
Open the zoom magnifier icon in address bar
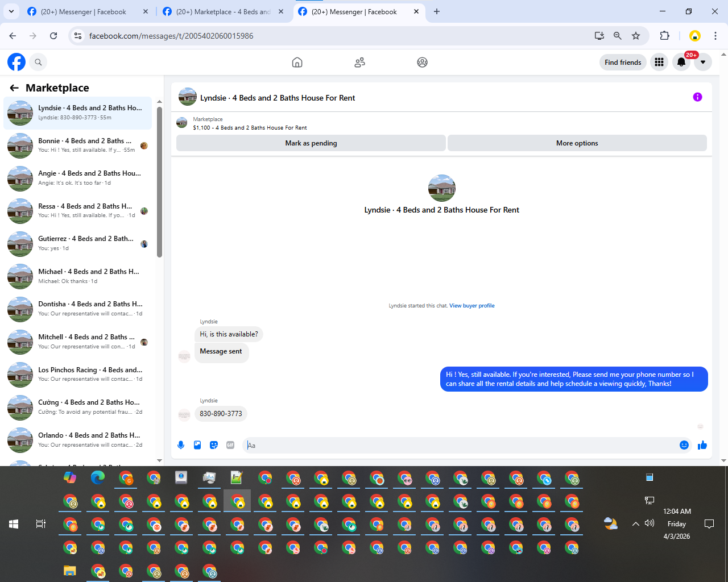[617, 36]
